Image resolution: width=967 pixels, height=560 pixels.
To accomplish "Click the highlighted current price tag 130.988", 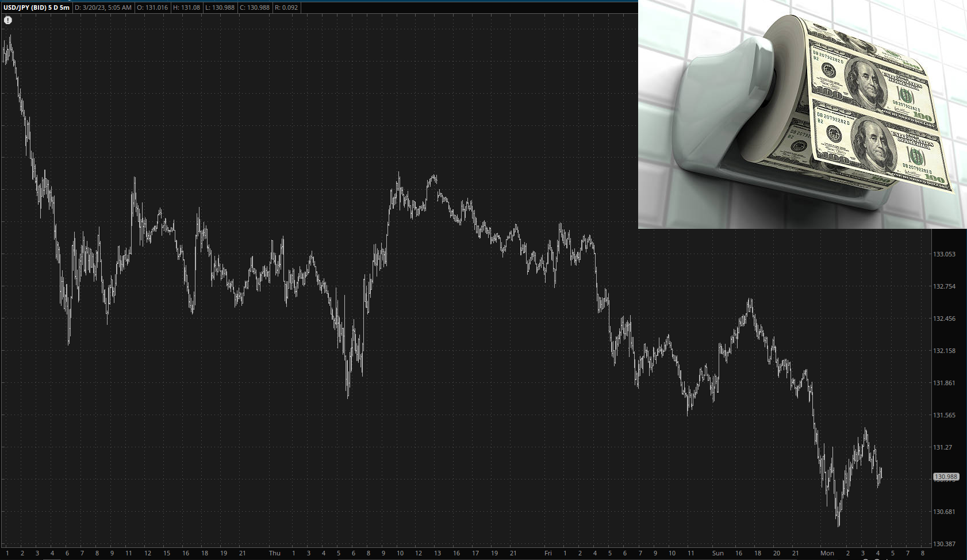I will pyautogui.click(x=946, y=477).
